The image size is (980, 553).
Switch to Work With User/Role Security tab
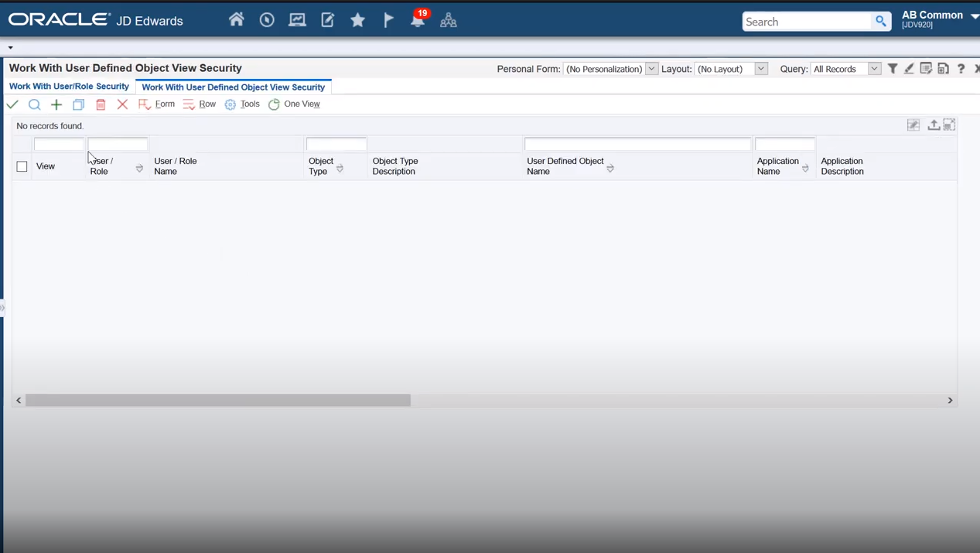point(69,87)
